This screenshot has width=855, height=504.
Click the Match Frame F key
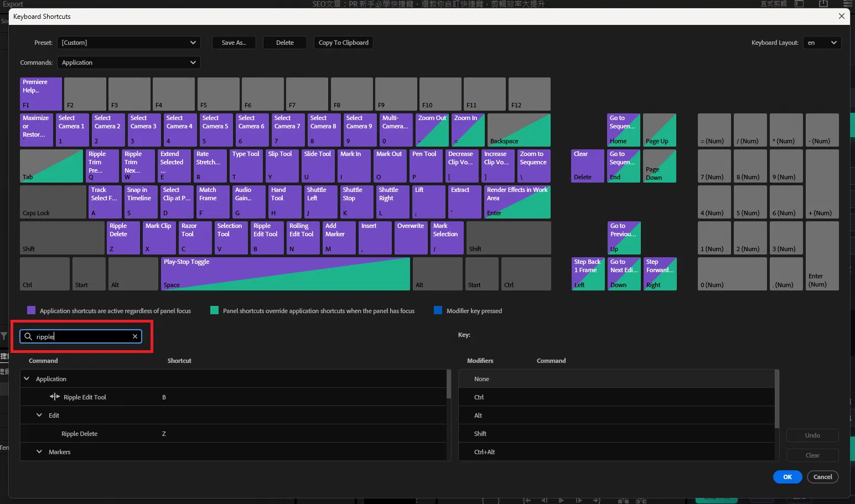click(x=213, y=202)
